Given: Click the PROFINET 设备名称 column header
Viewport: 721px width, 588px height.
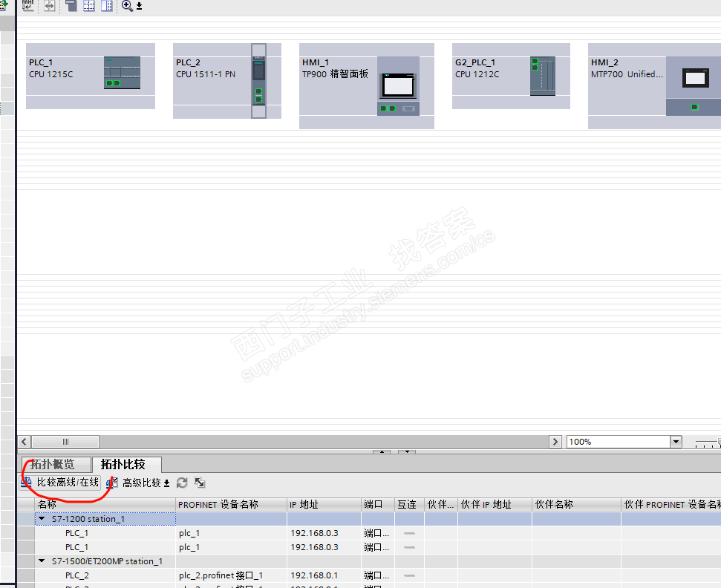Looking at the screenshot, I should click(231, 504).
